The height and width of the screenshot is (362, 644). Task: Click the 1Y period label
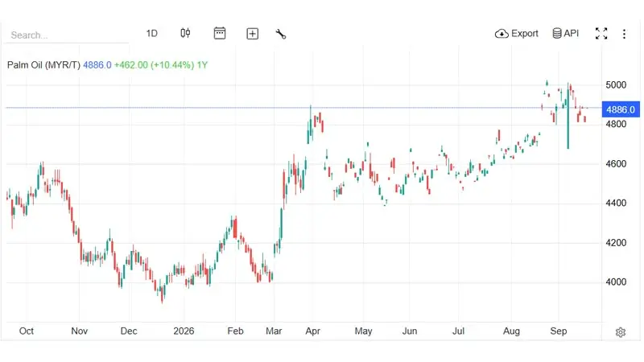click(202, 65)
